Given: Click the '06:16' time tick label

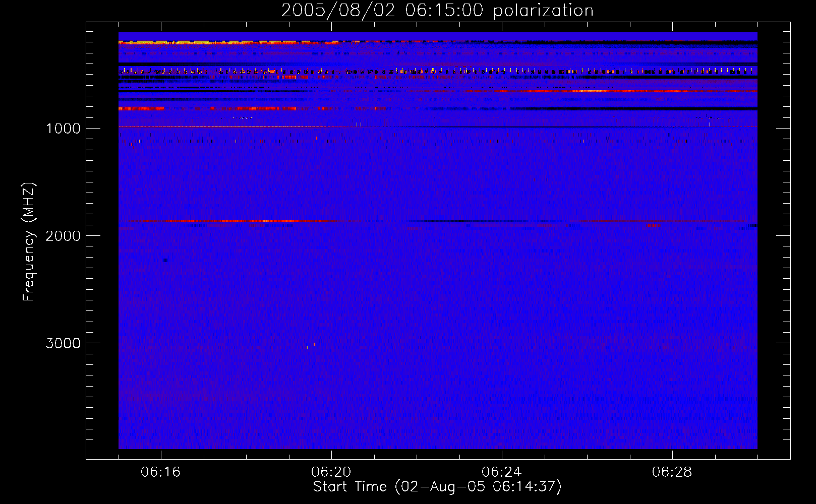Looking at the screenshot, I should tap(161, 472).
